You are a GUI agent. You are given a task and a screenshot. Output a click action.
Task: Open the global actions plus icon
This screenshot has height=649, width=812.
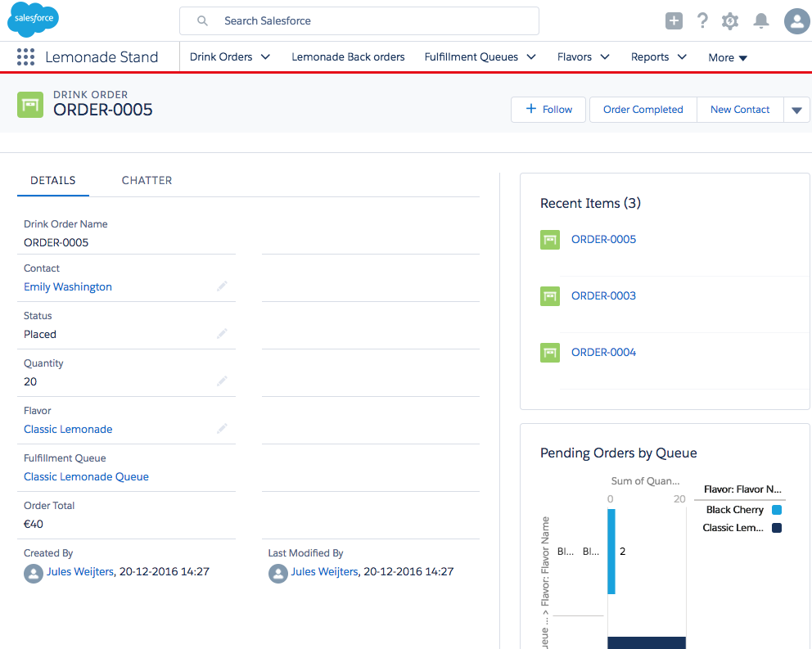pyautogui.click(x=674, y=21)
